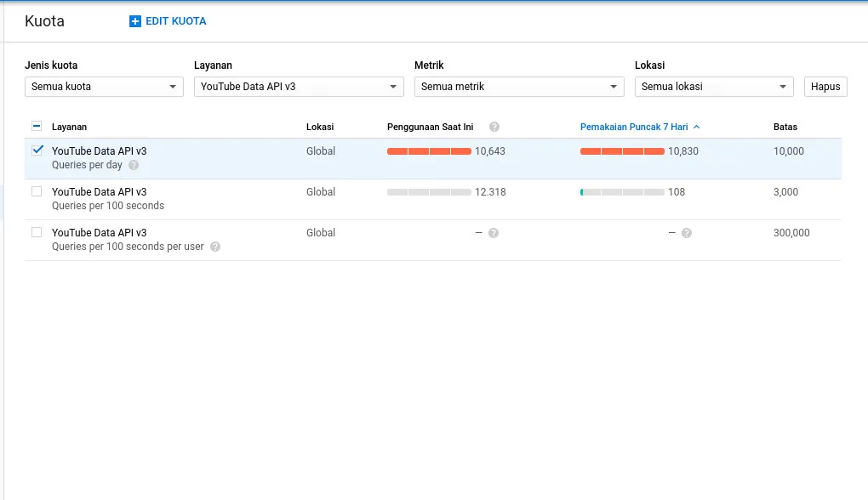This screenshot has width=868, height=500.
Task: Open the Layanan filter showing YouTube Data API v3
Action: (x=299, y=86)
